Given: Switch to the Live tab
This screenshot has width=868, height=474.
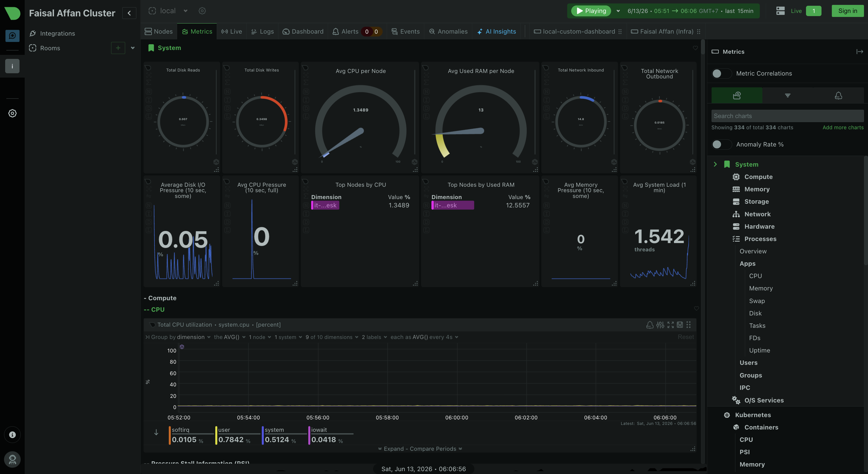Looking at the screenshot, I should point(231,31).
